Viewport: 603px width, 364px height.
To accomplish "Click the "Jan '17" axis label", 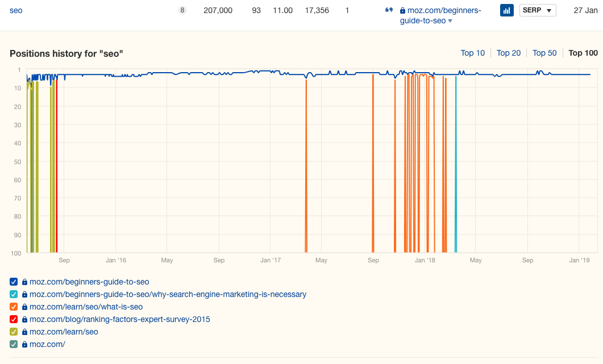I will point(271,260).
